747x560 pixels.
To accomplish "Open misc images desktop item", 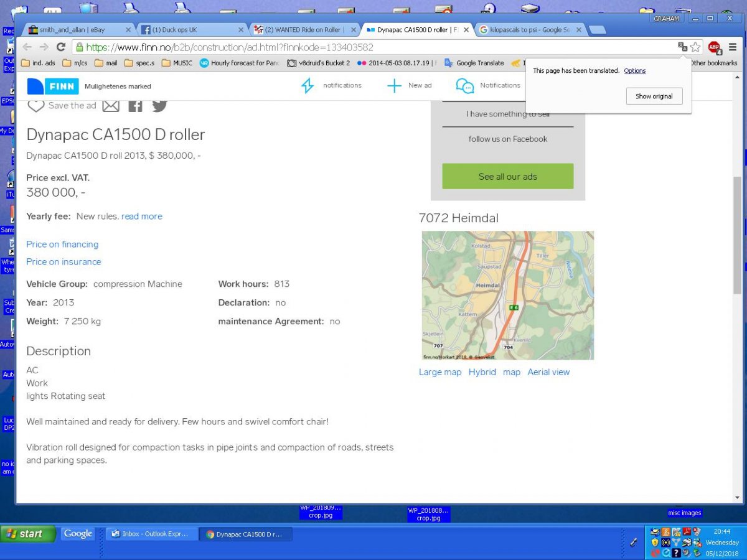I will tap(684, 513).
